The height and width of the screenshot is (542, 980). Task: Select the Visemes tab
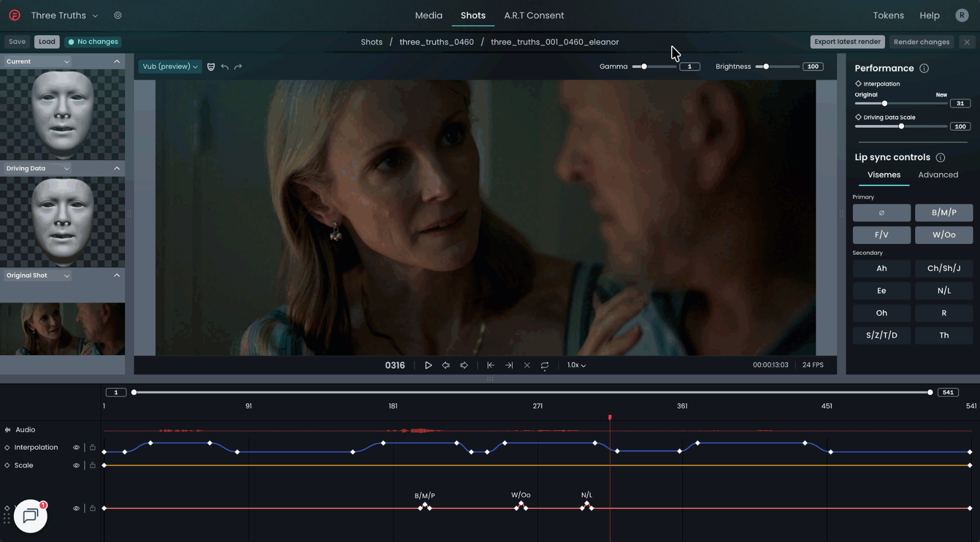(x=884, y=175)
